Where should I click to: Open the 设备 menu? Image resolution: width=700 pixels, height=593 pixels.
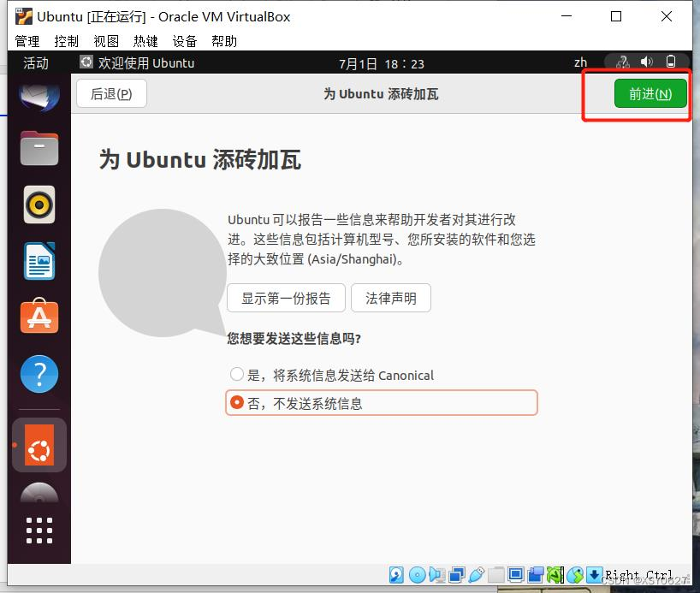click(x=185, y=41)
